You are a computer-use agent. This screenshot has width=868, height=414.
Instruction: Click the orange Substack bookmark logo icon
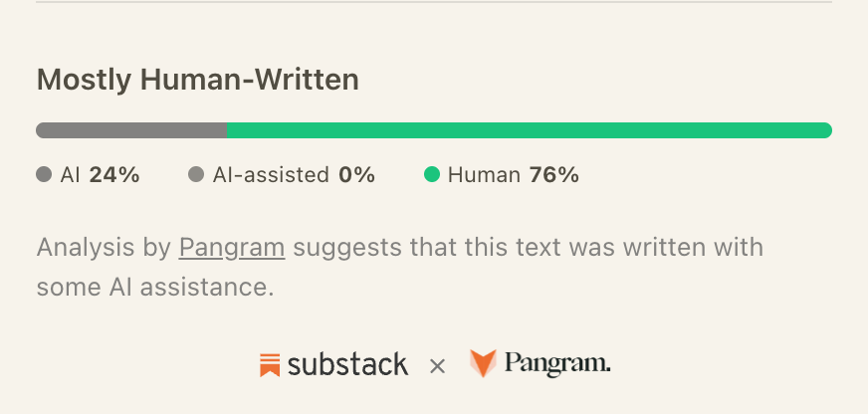270,365
